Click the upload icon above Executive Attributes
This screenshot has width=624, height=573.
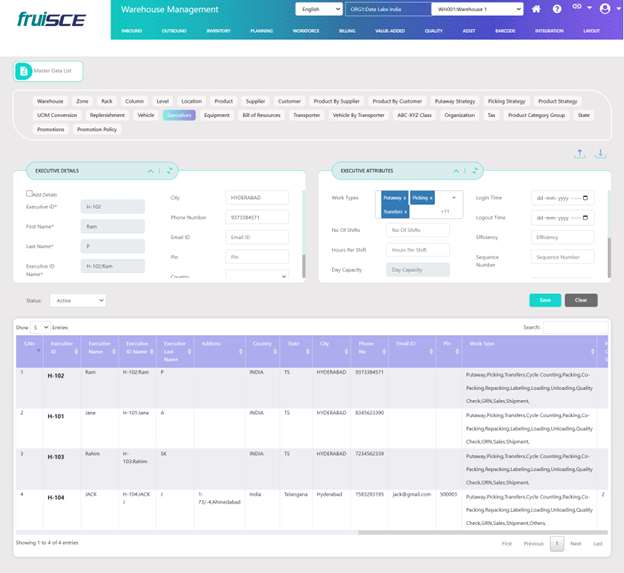pos(581,154)
